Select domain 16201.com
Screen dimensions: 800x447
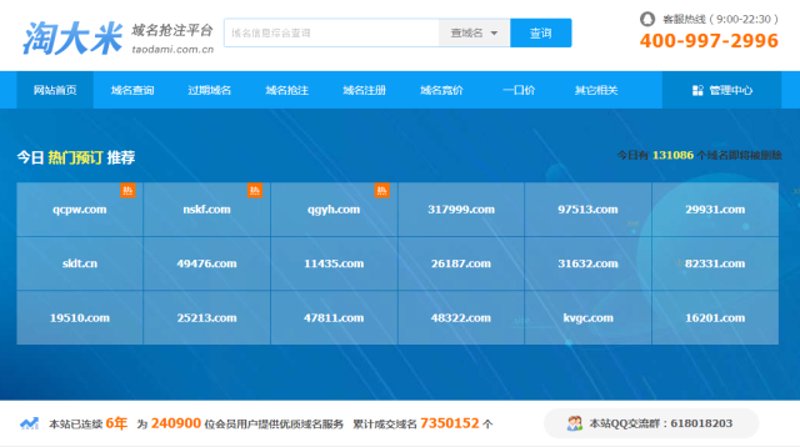715,317
